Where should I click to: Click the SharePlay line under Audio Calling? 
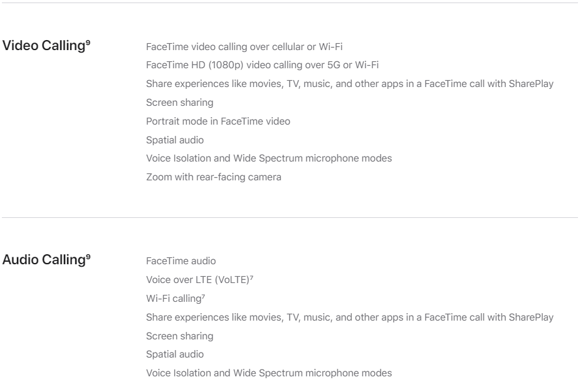click(350, 317)
